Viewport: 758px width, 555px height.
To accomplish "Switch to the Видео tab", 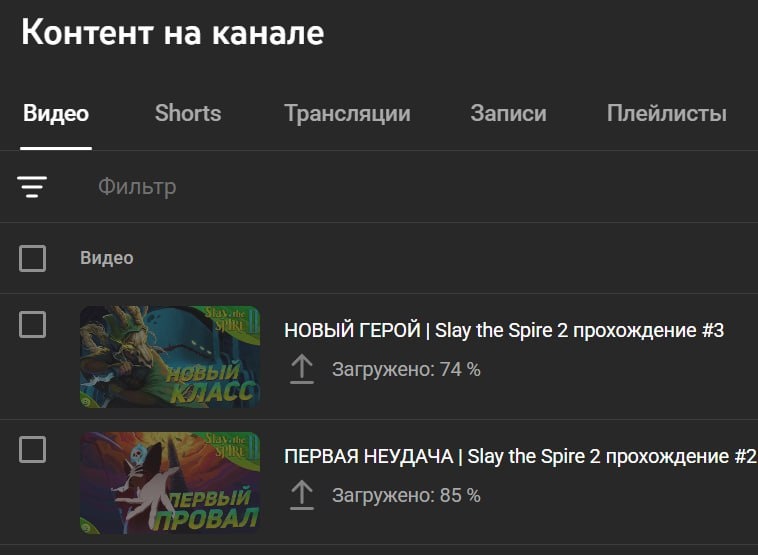I will 56,114.
